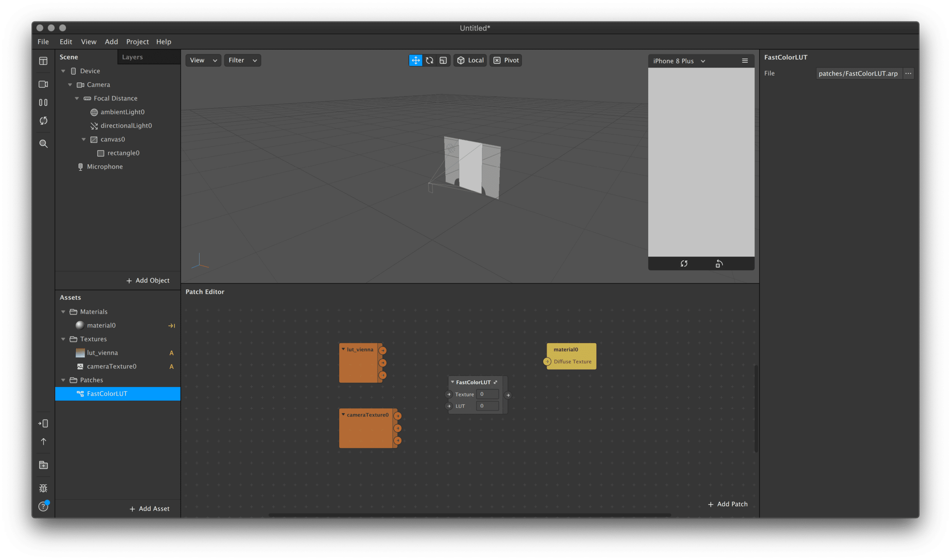951x560 pixels.
Task: Collapse the cameraTexture0 patch triangle
Action: [x=343, y=414]
